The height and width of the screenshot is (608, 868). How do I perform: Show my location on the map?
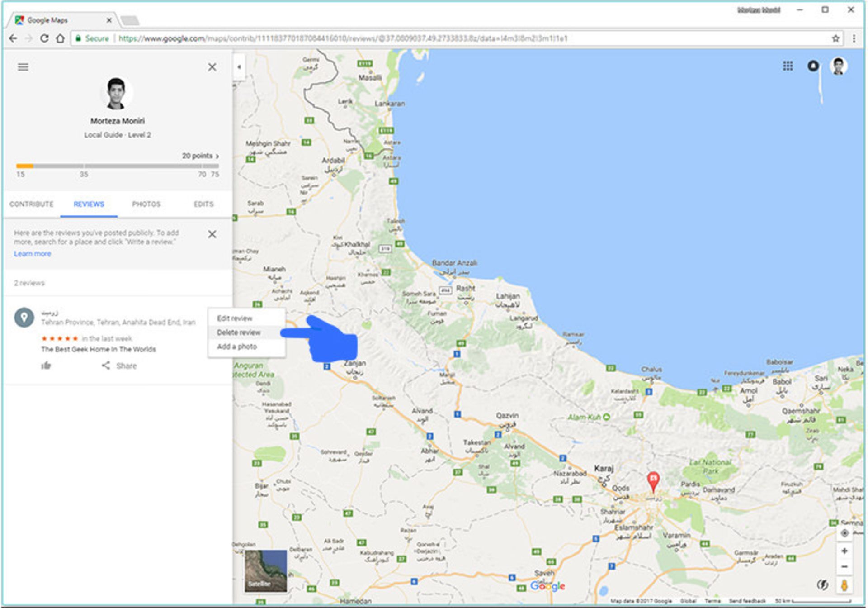tap(844, 533)
